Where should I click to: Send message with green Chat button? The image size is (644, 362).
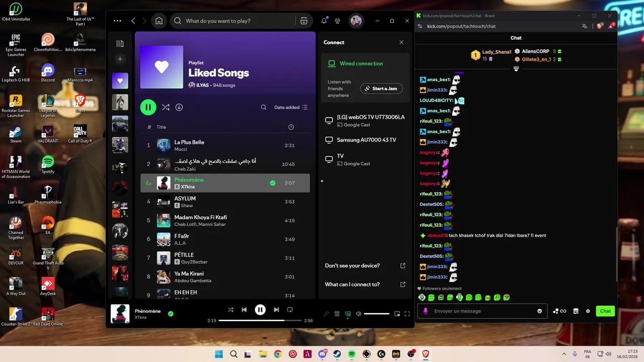[x=605, y=311]
